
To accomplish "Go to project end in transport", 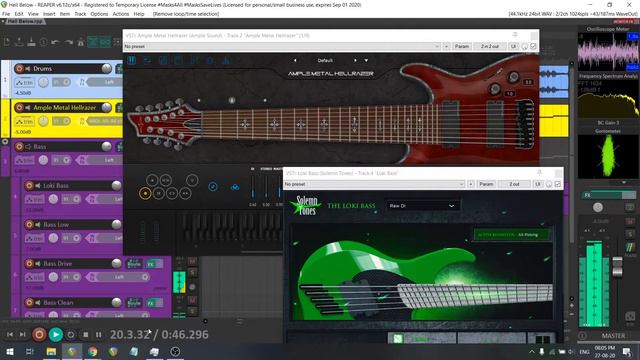I will pyautogui.click(x=22, y=335).
